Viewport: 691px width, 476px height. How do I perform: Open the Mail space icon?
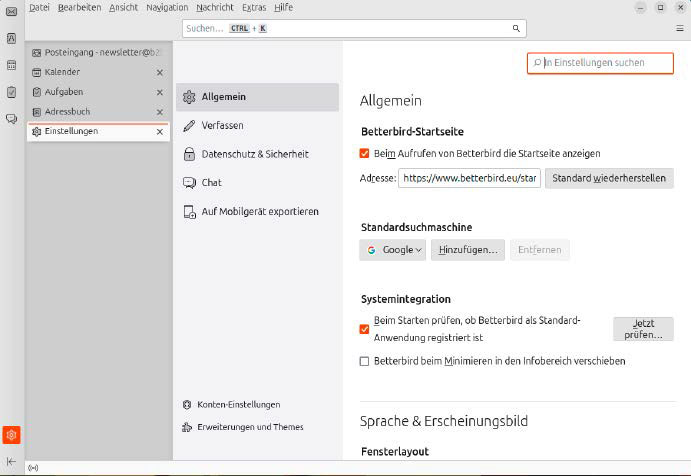[x=11, y=11]
